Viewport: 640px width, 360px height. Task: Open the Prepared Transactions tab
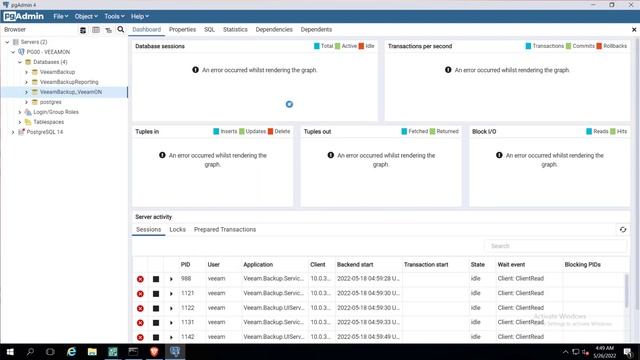[225, 229]
